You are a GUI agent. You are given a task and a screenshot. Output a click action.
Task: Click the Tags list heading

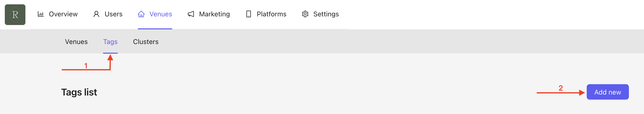[x=79, y=92]
